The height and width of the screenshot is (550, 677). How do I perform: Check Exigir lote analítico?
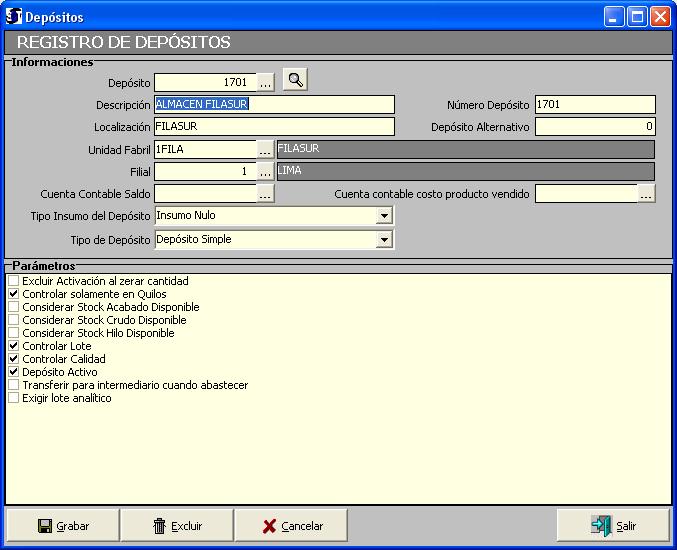coord(13,398)
